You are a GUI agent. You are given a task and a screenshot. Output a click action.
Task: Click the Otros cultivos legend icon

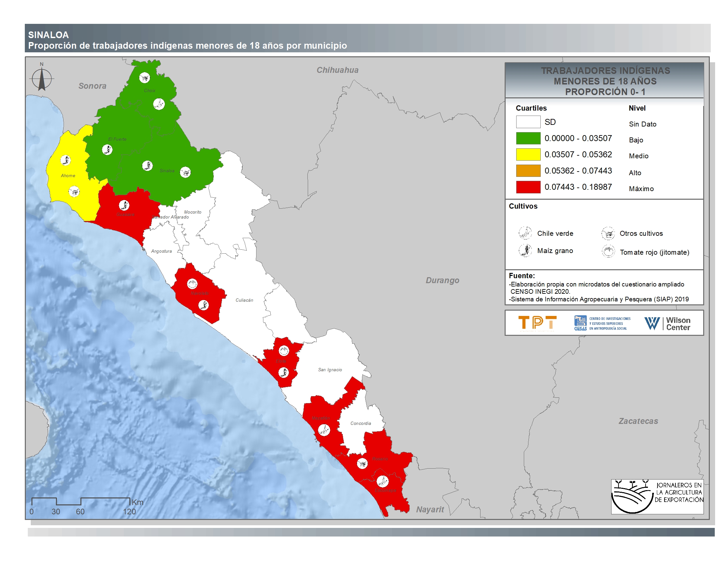[608, 233]
